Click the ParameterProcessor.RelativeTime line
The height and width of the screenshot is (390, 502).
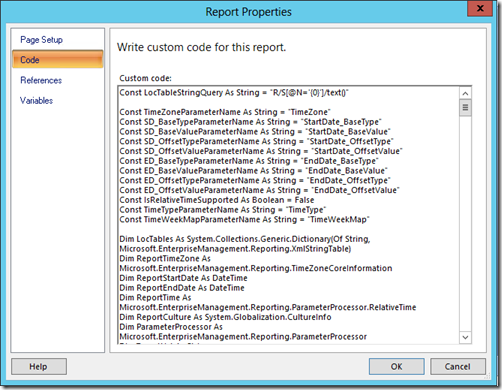(268, 307)
